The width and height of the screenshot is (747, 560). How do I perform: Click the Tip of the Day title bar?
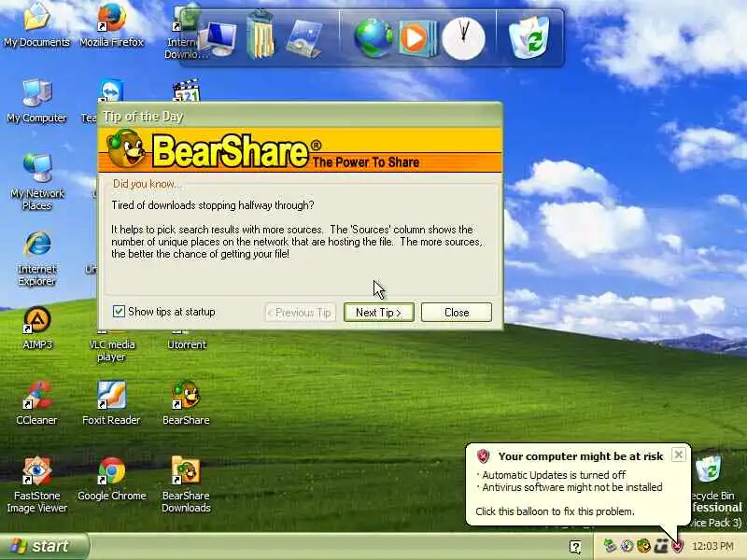(300, 116)
